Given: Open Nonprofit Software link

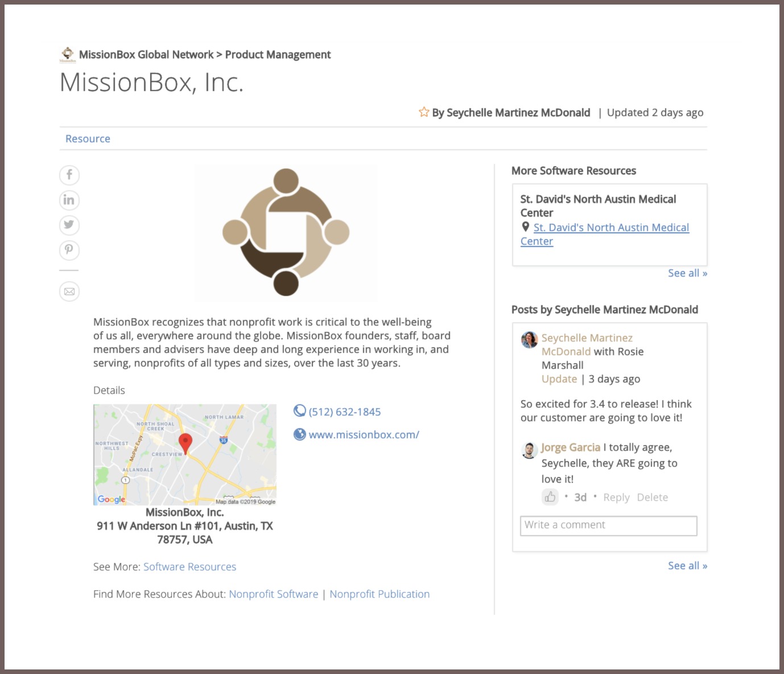Looking at the screenshot, I should (x=274, y=594).
